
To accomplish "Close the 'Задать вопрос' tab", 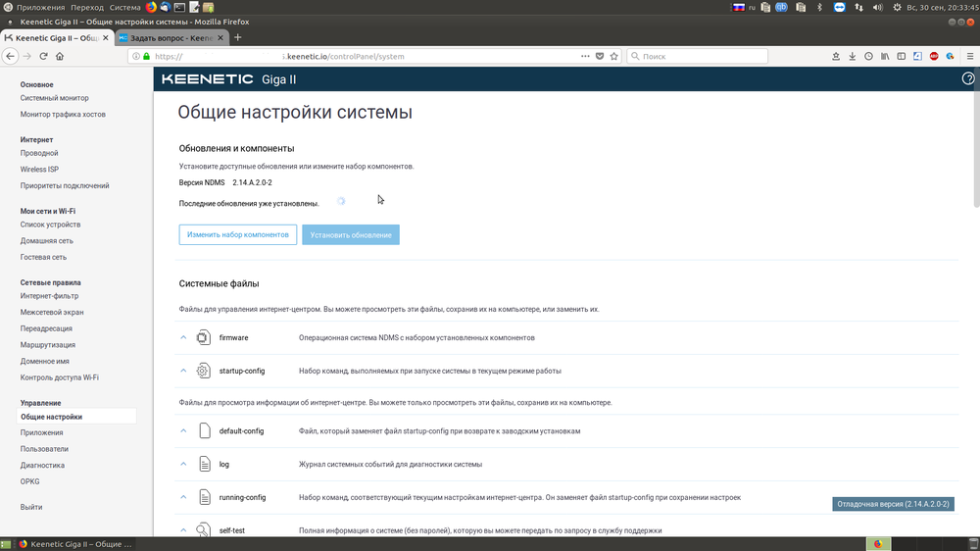I will [220, 37].
